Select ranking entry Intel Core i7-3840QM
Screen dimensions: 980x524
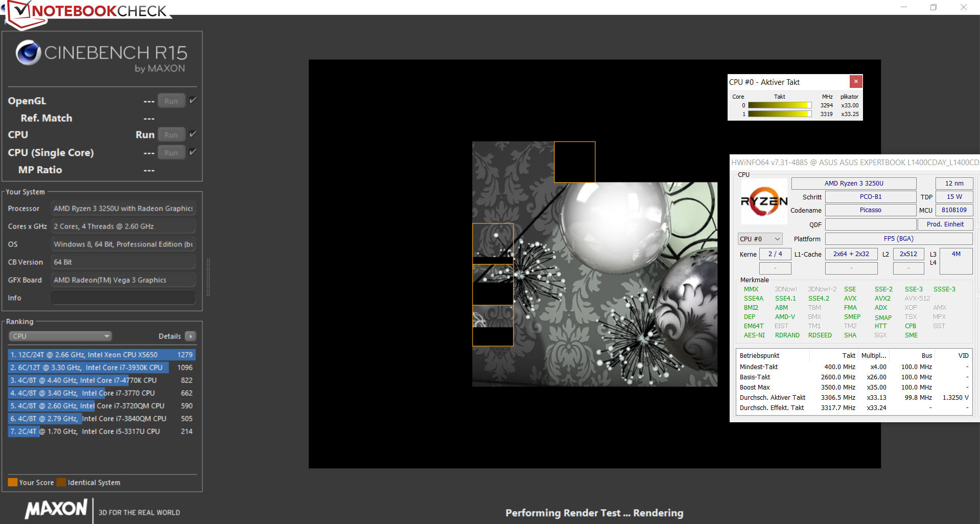(102, 419)
